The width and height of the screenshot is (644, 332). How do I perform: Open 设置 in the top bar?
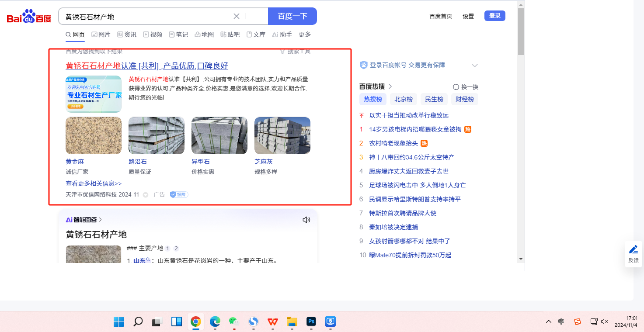click(468, 16)
